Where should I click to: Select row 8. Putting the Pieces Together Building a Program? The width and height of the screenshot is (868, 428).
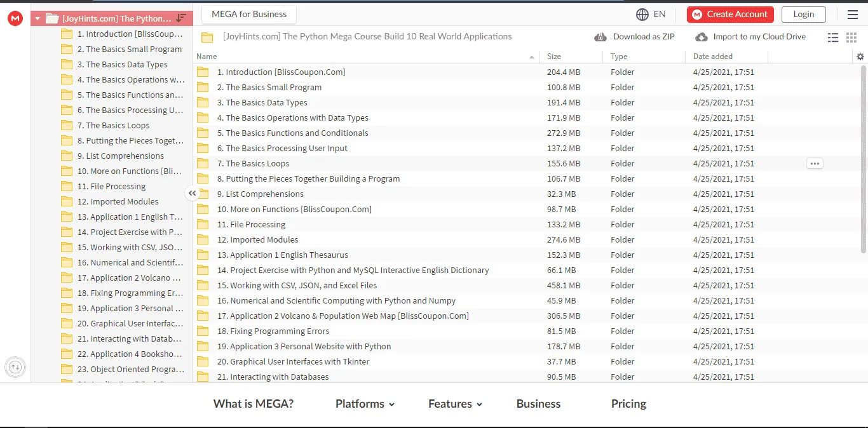527,178
